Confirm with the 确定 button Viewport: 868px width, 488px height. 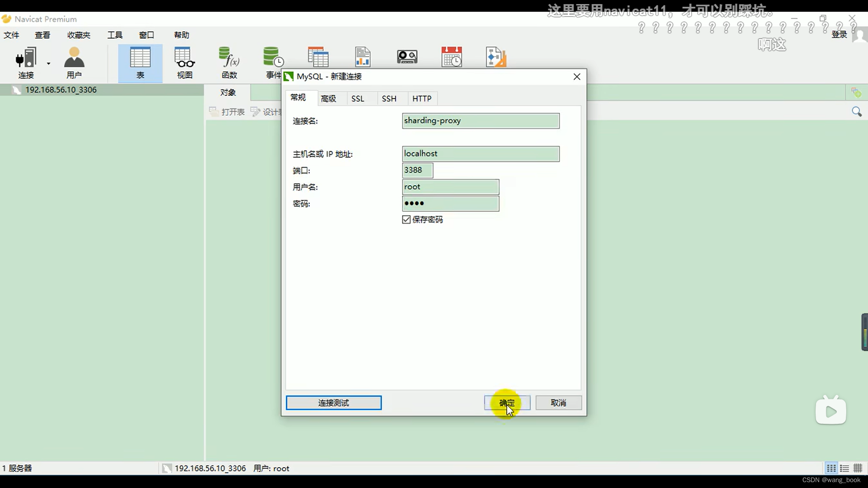[507, 403]
